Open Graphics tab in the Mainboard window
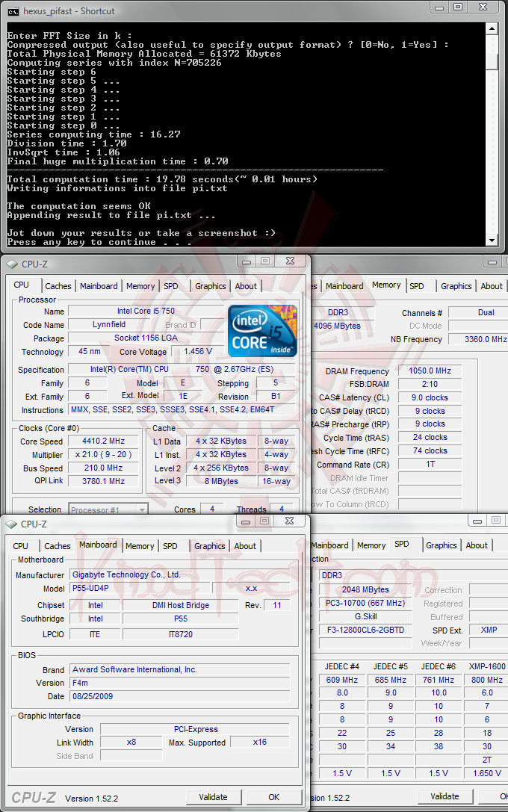Screen dimensions: 508x812 [x=210, y=546]
